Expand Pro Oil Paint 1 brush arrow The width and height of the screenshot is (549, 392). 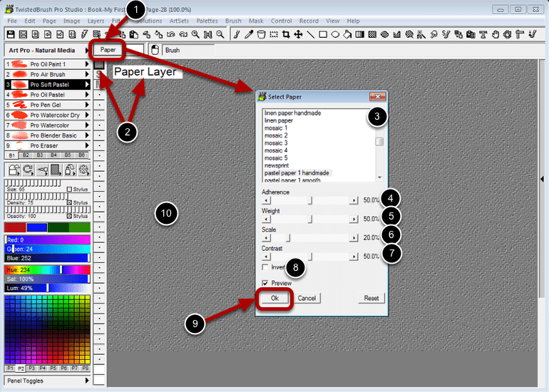tap(87, 64)
